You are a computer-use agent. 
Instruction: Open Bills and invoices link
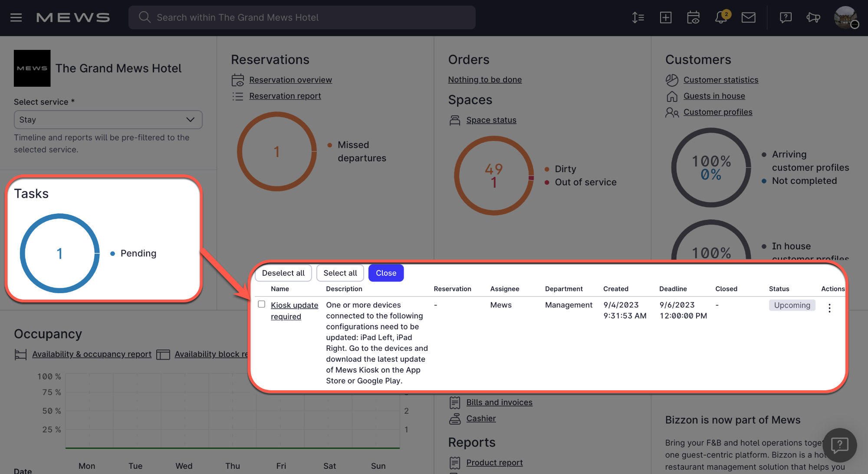(499, 402)
